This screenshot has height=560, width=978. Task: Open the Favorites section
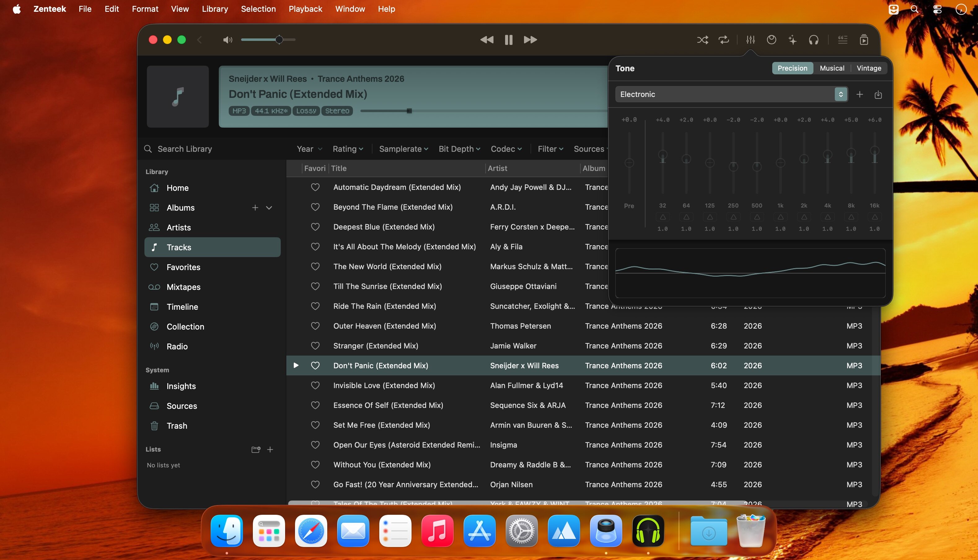coord(212,267)
